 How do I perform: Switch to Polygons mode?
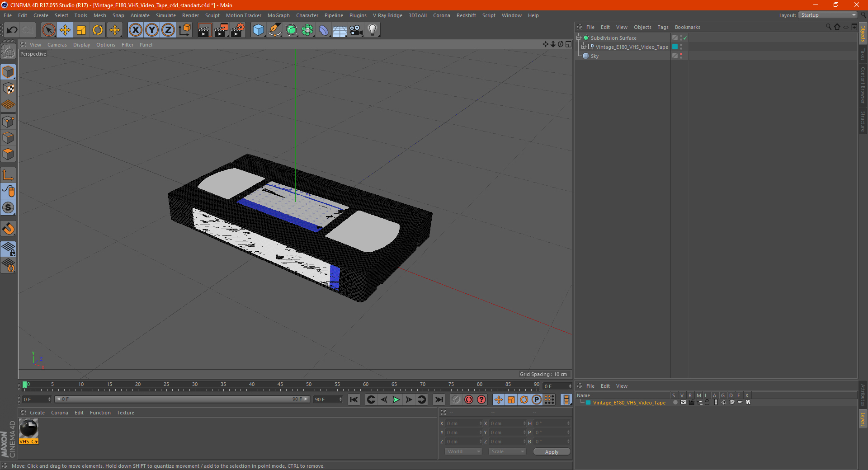pyautogui.click(x=8, y=154)
